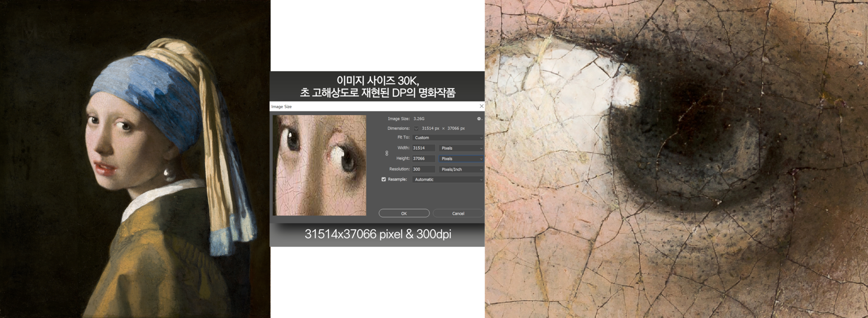Open the Dimensions unit dropdown arrow
Image resolution: width=868 pixels, height=318 pixels.
coord(416,128)
